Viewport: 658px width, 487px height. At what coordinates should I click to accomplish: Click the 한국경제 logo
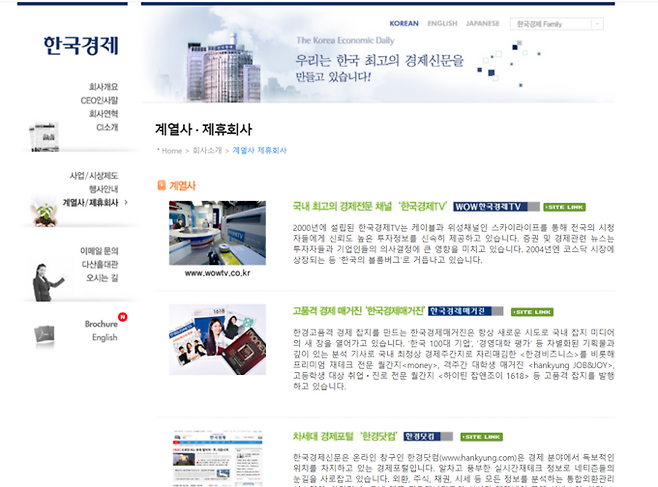point(81,45)
